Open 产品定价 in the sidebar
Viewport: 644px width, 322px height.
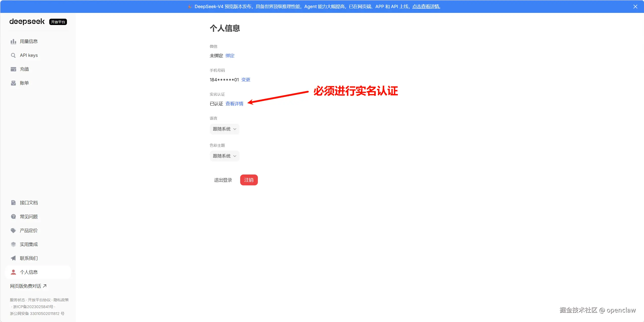click(x=38, y=230)
